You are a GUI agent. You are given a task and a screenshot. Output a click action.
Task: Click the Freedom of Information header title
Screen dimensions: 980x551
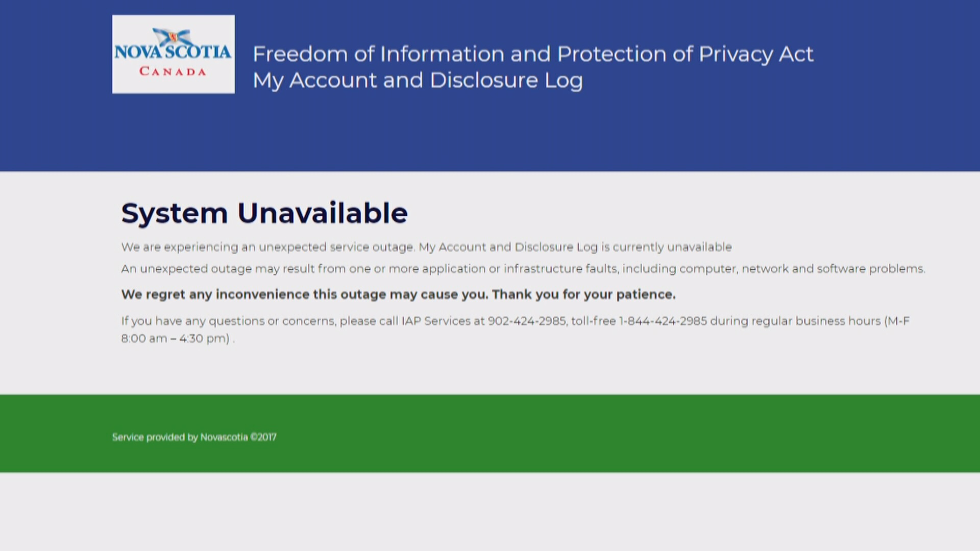[533, 54]
